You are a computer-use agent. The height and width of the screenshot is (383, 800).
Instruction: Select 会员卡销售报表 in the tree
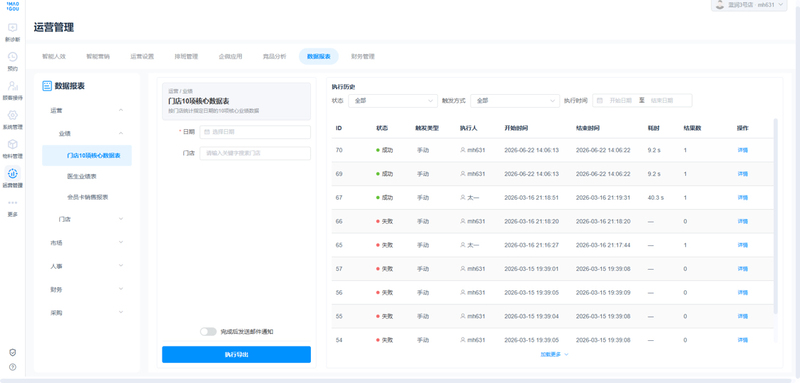pyautogui.click(x=87, y=197)
